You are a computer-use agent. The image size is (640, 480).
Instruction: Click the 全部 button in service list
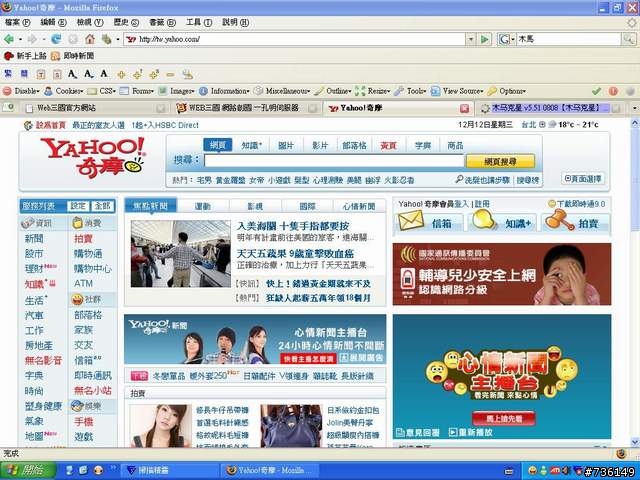point(102,206)
